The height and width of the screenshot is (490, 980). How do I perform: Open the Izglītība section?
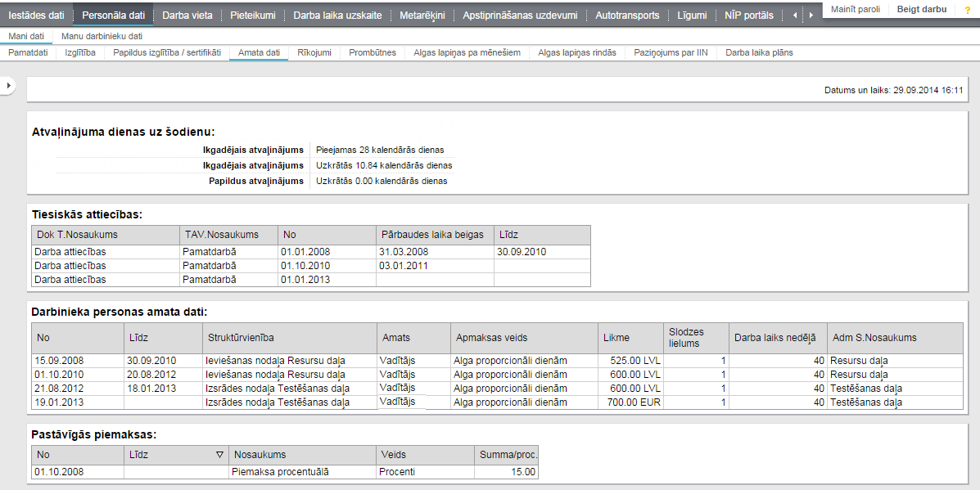point(80,52)
